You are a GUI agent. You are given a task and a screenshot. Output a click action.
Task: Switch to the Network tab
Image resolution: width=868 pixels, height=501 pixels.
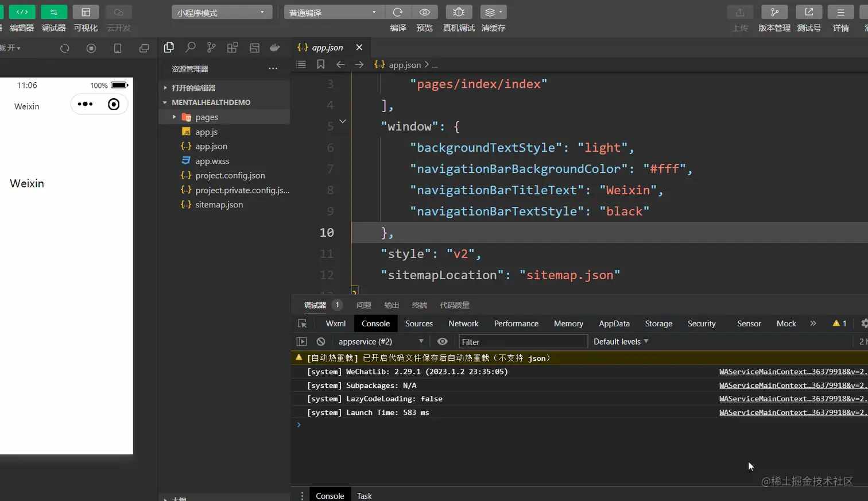pyautogui.click(x=463, y=323)
